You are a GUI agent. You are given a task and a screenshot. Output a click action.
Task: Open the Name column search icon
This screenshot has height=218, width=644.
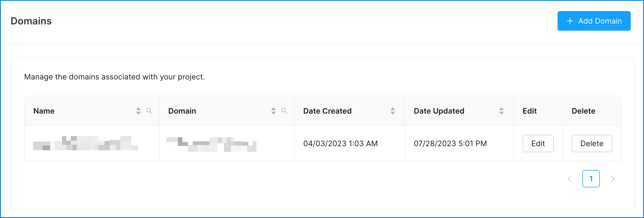pyautogui.click(x=149, y=111)
